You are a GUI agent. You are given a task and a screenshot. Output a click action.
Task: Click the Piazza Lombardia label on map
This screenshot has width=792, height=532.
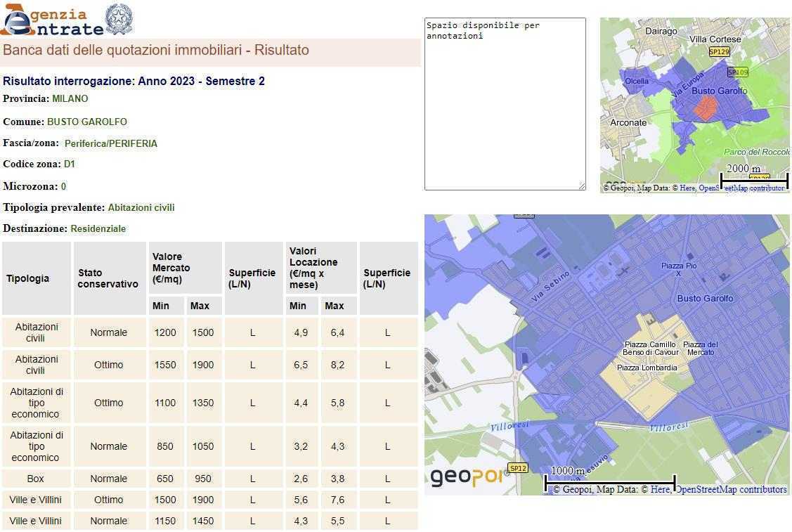[647, 368]
